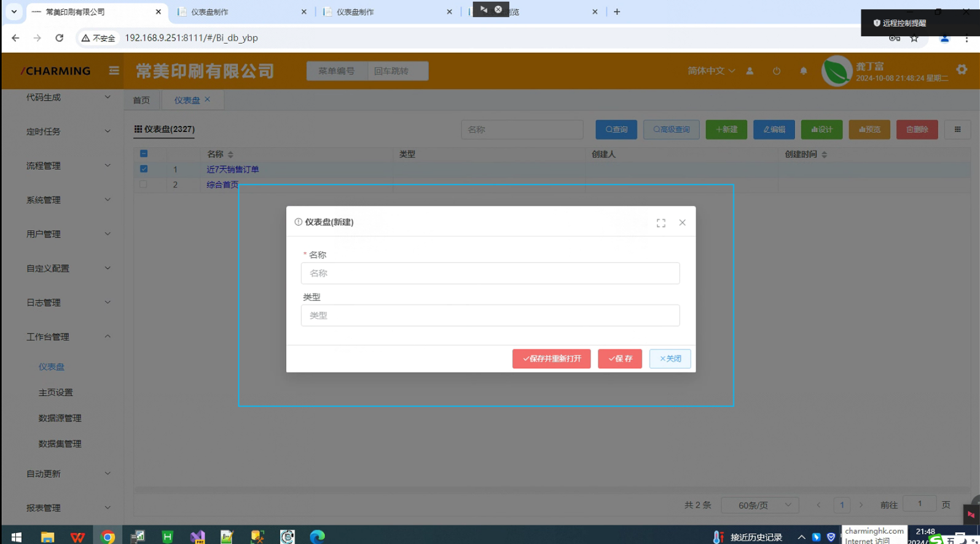This screenshot has height=544, width=980.
Task: Switch to second browser tab 仪表盘制作
Action: 242,12
